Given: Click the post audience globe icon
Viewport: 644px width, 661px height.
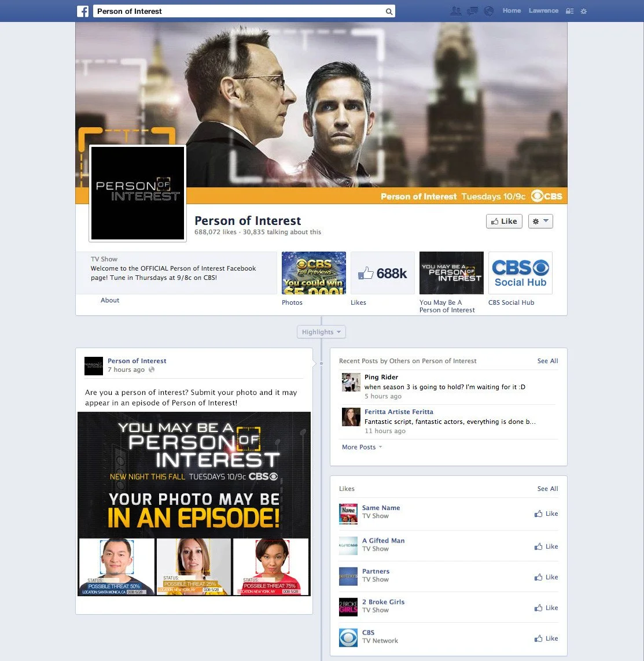Looking at the screenshot, I should click(152, 370).
